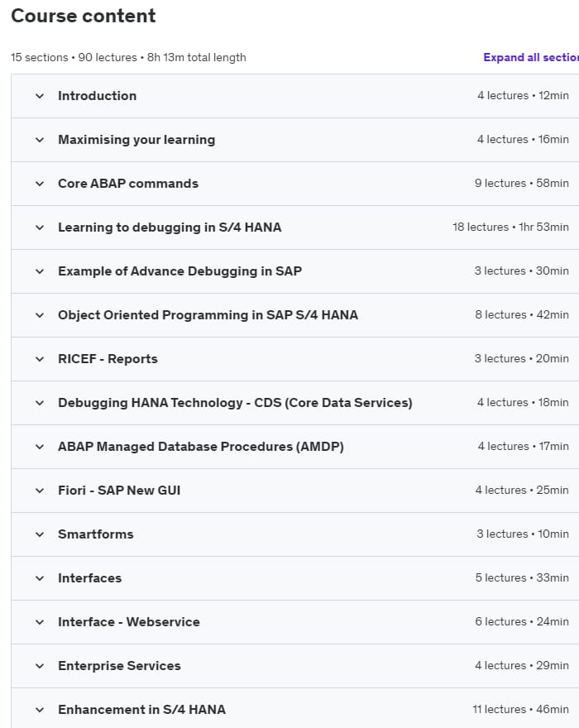Expand the Core ABAP commands chevron
Screen dimensions: 579x728
pos(40,184)
